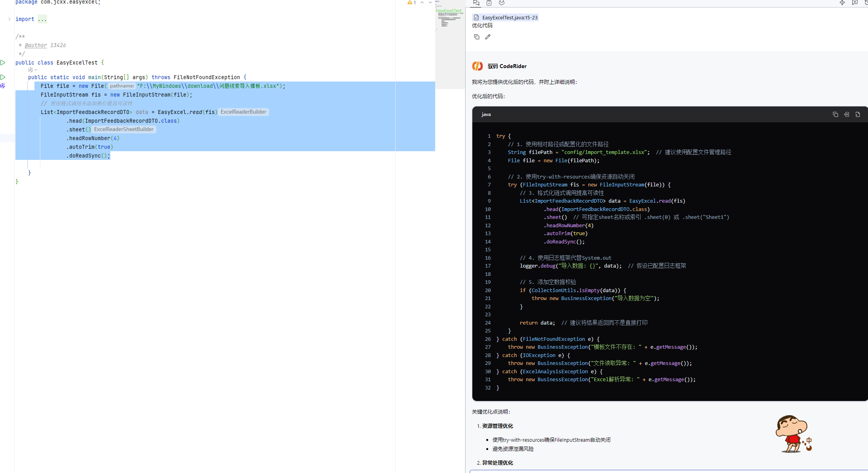Click the .doReadSync() call in the editor
This screenshot has width=868, height=473.
coord(88,156)
